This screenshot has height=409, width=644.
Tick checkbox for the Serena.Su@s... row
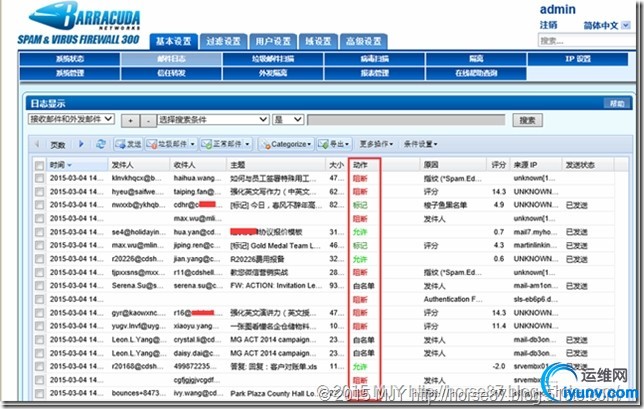coord(39,286)
